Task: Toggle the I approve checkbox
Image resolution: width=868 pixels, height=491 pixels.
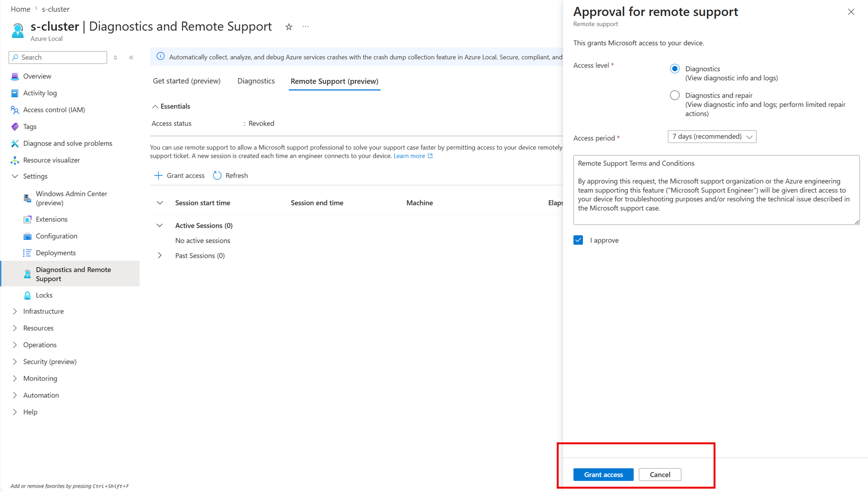Action: [578, 240]
